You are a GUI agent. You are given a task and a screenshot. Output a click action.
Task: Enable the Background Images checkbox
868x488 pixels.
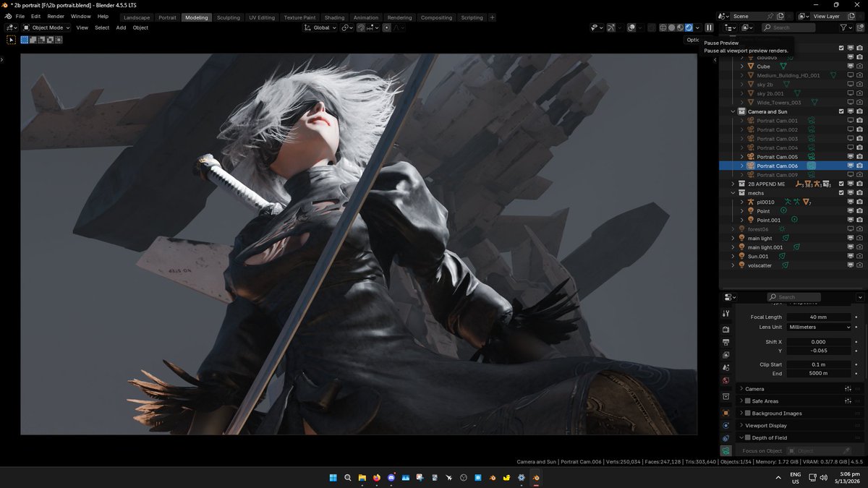click(x=748, y=413)
